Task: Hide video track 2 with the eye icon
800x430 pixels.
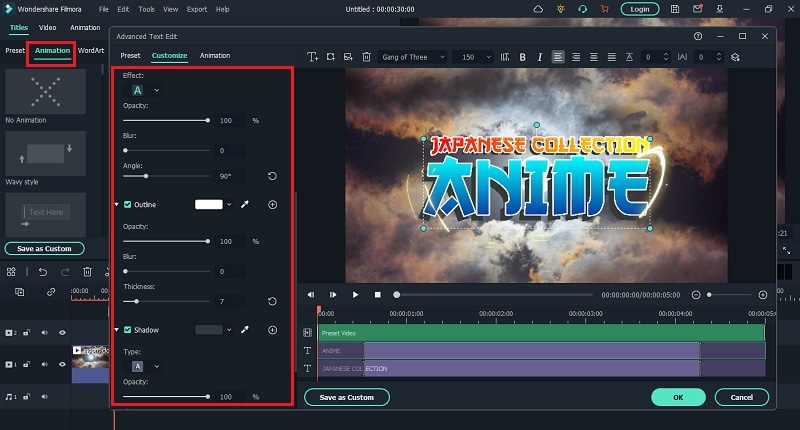Action: [62, 332]
